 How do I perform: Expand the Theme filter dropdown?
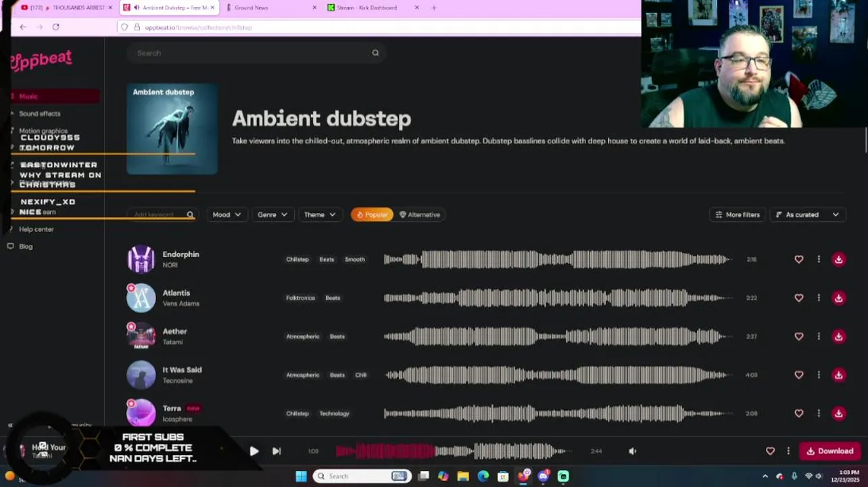pyautogui.click(x=320, y=214)
